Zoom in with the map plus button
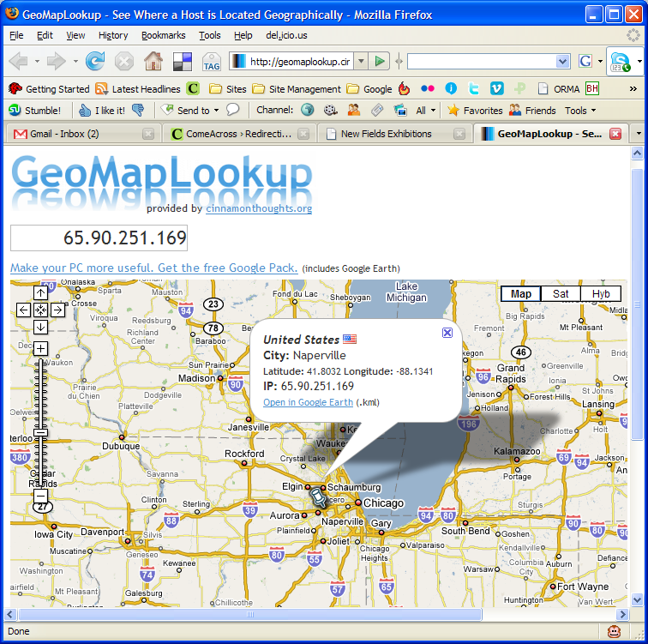Viewport: 648px width, 644px height. (40, 348)
